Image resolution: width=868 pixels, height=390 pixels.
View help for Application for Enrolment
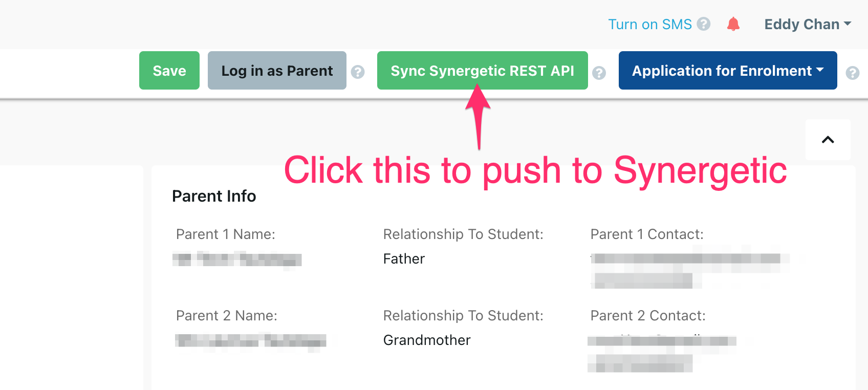pos(853,73)
